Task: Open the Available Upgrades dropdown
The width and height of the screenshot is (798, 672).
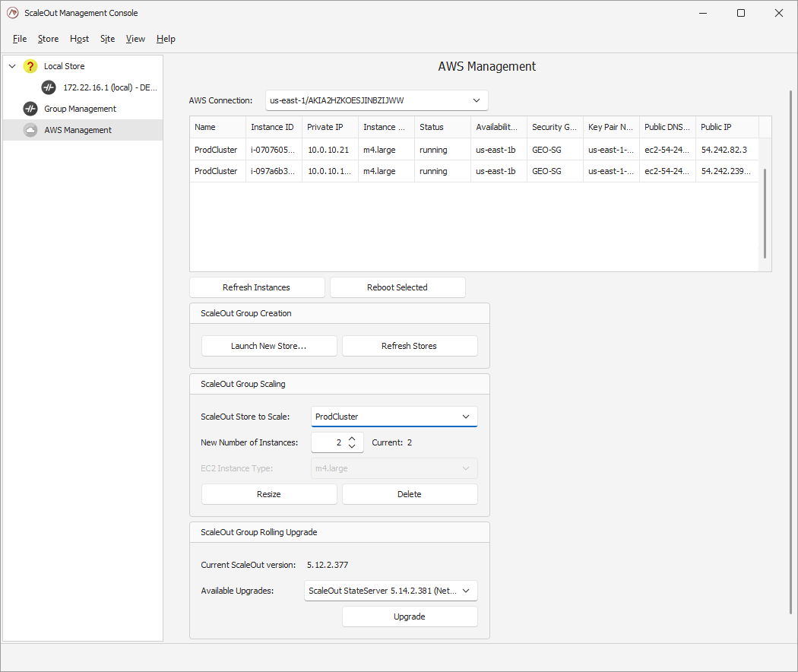Action: [x=391, y=591]
